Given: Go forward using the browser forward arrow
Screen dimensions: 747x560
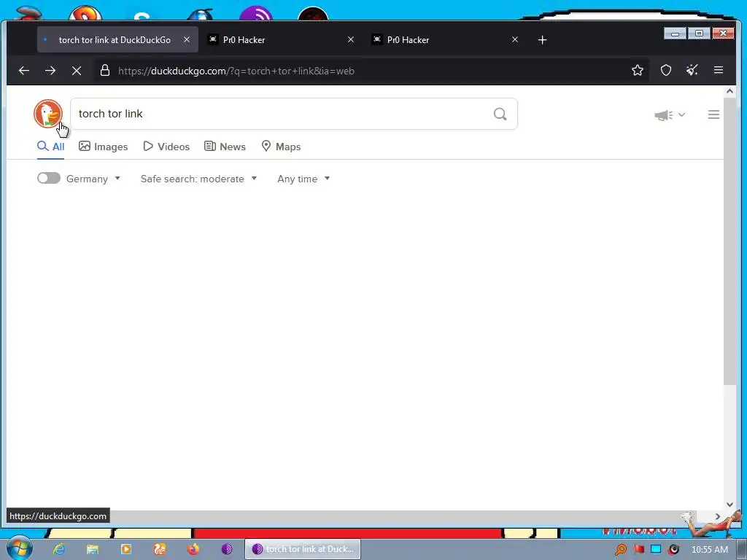Looking at the screenshot, I should 50,71.
